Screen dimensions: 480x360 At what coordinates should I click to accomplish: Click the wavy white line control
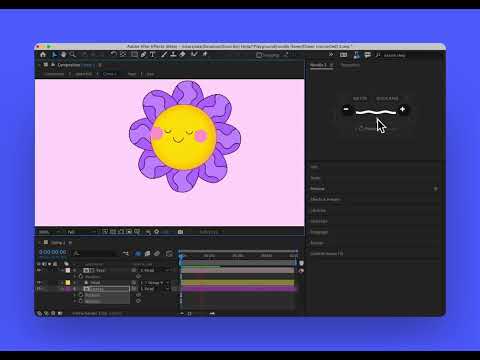tap(376, 112)
